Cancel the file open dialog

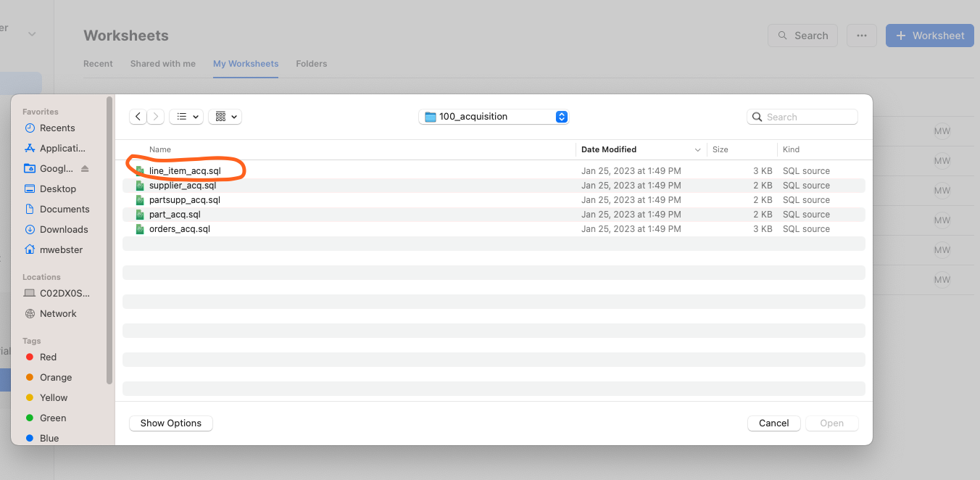tap(773, 423)
